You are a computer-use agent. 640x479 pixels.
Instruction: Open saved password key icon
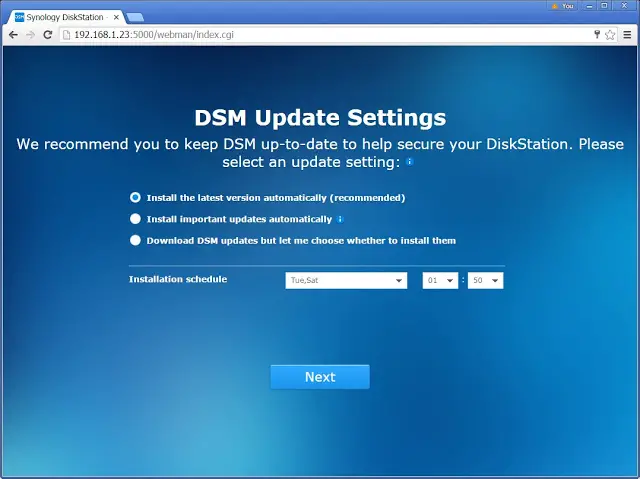[x=597, y=34]
